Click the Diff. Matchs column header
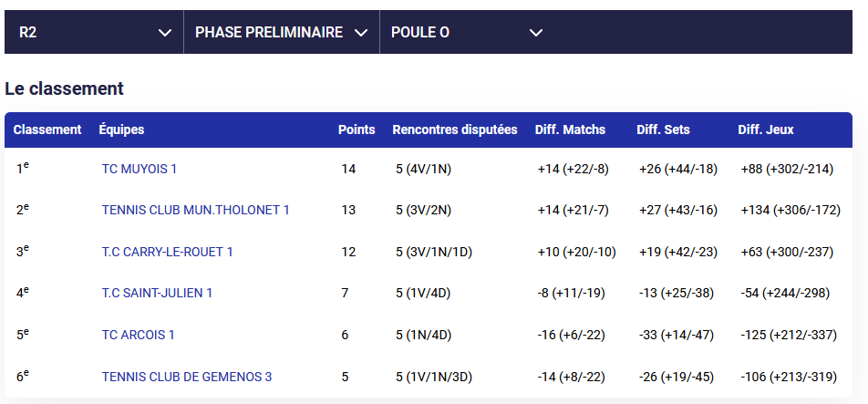 570,129
